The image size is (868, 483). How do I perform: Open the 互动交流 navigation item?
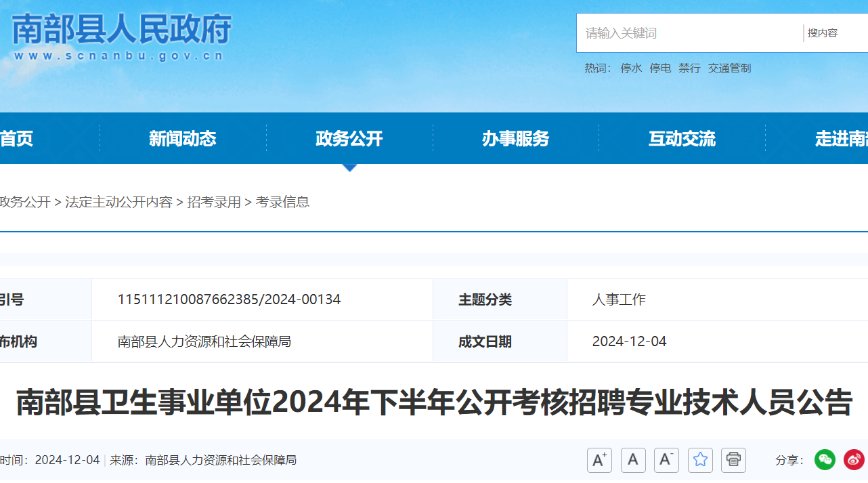pos(682,139)
